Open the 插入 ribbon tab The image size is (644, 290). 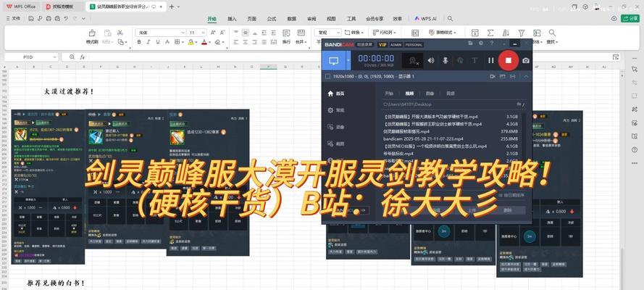[232, 19]
